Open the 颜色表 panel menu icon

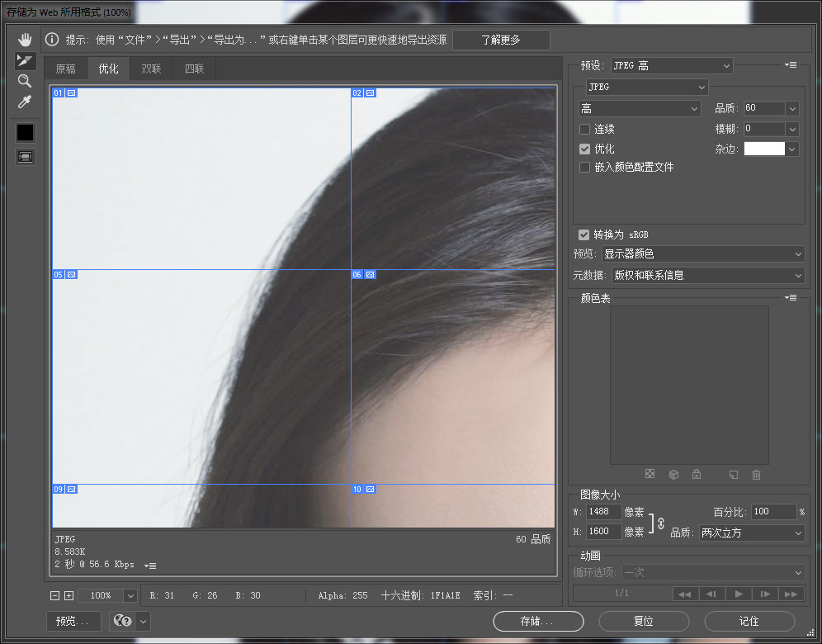point(791,298)
